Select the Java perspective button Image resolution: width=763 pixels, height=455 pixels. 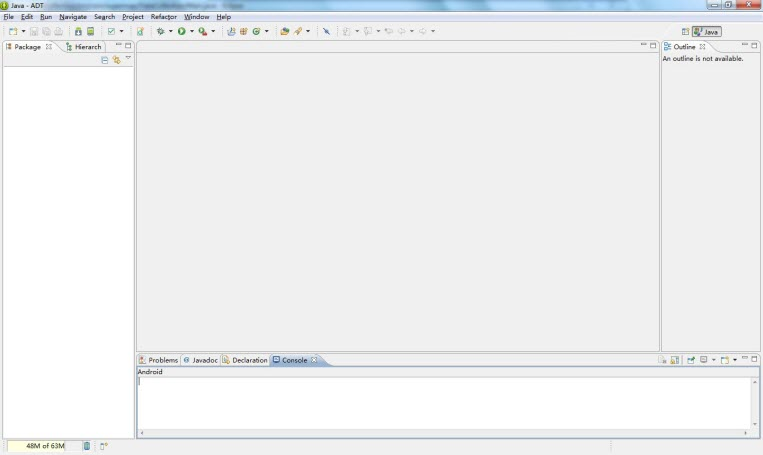point(706,32)
